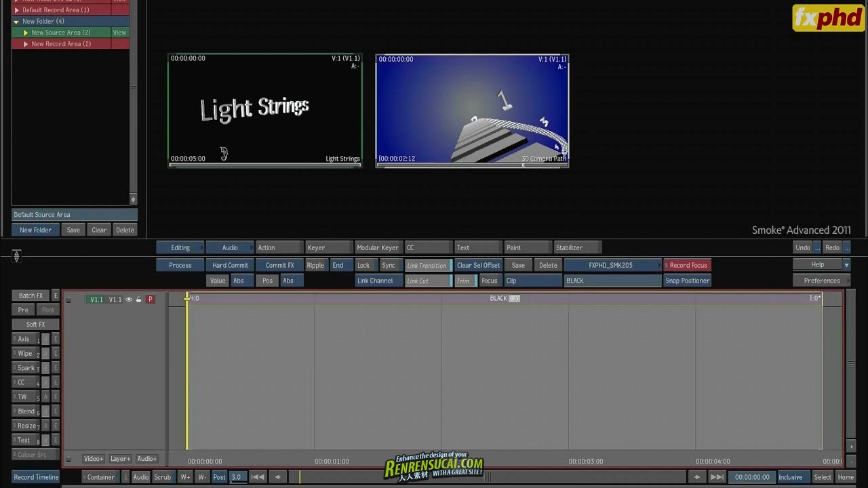This screenshot has height=488, width=868.
Task: Click the New Folder button
Action: pyautogui.click(x=35, y=230)
